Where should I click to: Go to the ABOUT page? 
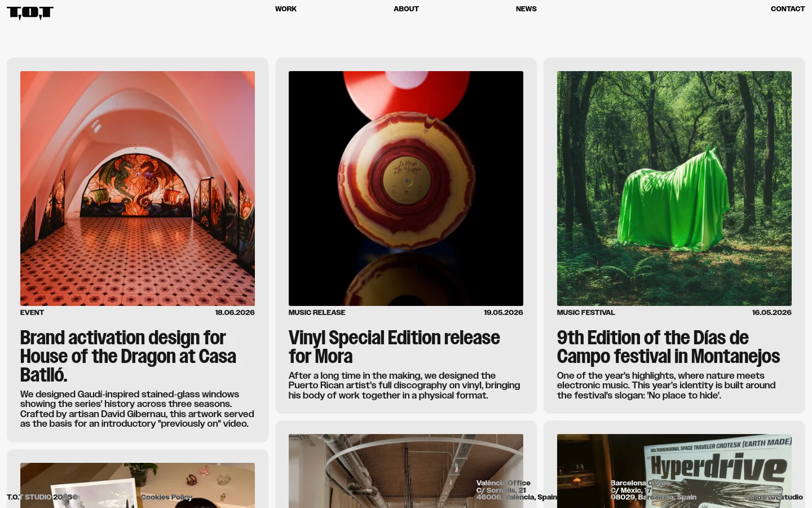pyautogui.click(x=406, y=8)
